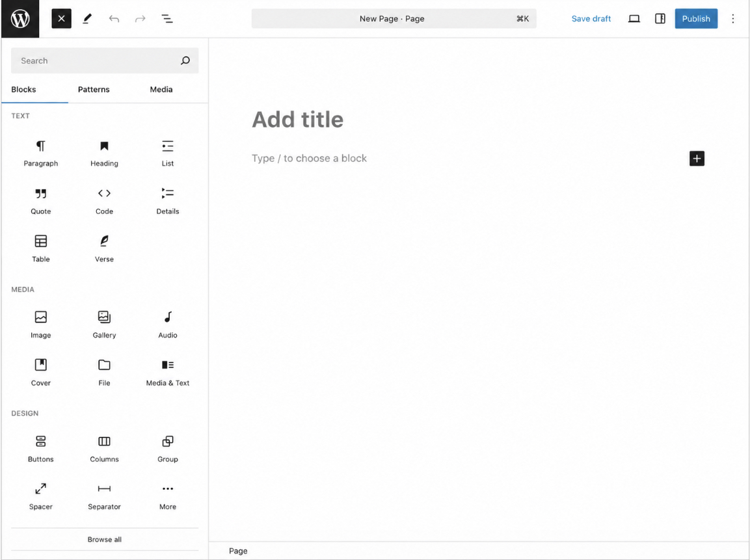Close the block inserter panel
The height and width of the screenshot is (560, 750).
point(61,19)
